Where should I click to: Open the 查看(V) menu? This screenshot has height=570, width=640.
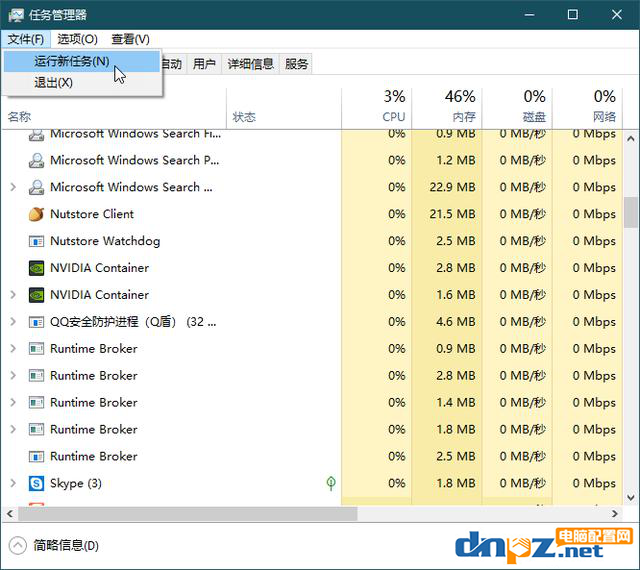tap(130, 39)
